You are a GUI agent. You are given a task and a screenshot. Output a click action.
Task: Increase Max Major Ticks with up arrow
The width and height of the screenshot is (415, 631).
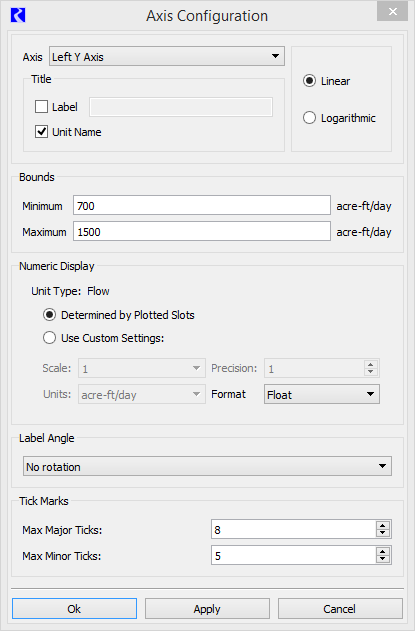click(x=383, y=525)
